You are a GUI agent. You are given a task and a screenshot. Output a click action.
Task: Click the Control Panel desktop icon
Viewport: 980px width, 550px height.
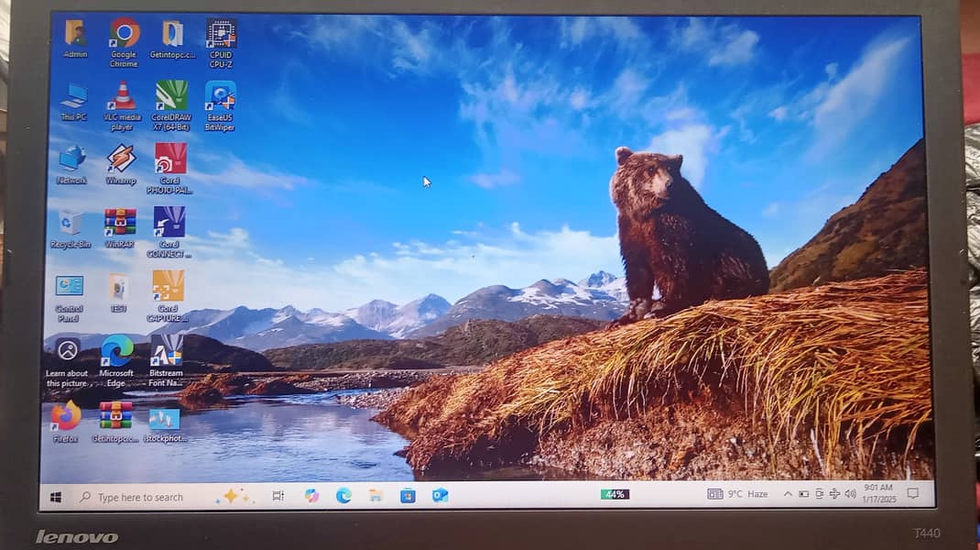pyautogui.click(x=70, y=287)
